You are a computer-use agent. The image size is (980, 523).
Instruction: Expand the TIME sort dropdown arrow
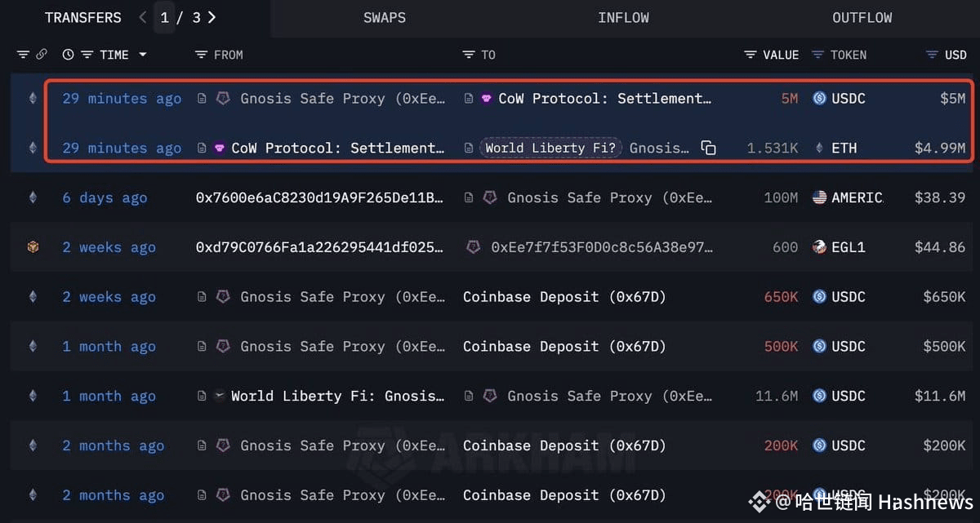tap(143, 55)
